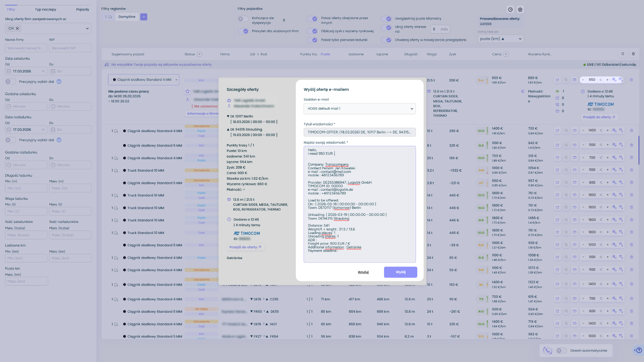Toggle Dzwoń automatycznie switch
644x362 pixels.
coord(561,351)
